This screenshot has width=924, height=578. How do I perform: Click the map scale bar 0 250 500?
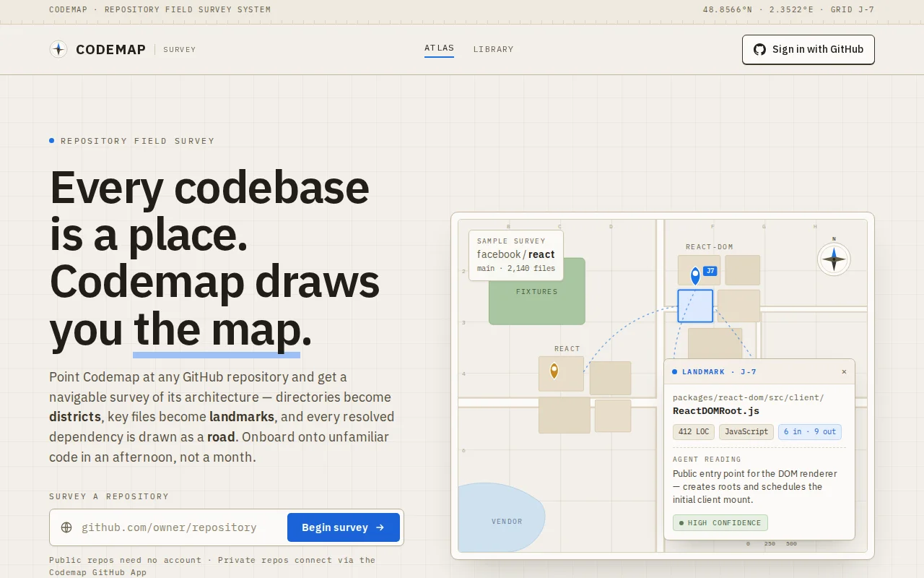point(772,543)
